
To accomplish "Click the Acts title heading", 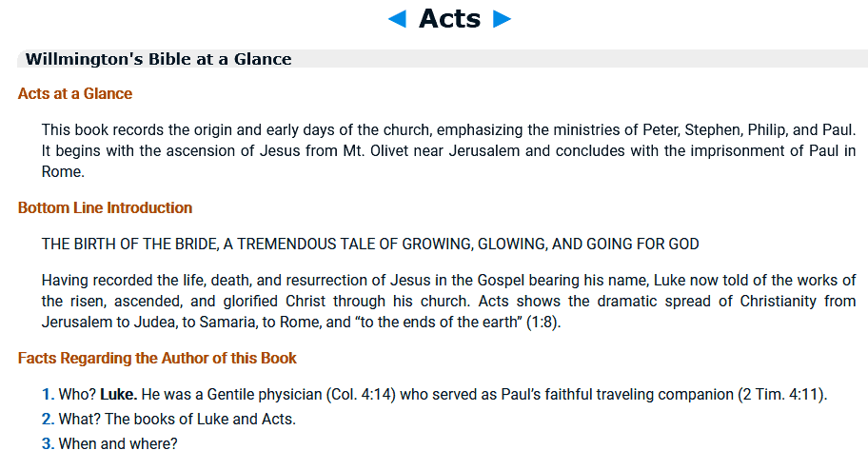I will pos(449,18).
